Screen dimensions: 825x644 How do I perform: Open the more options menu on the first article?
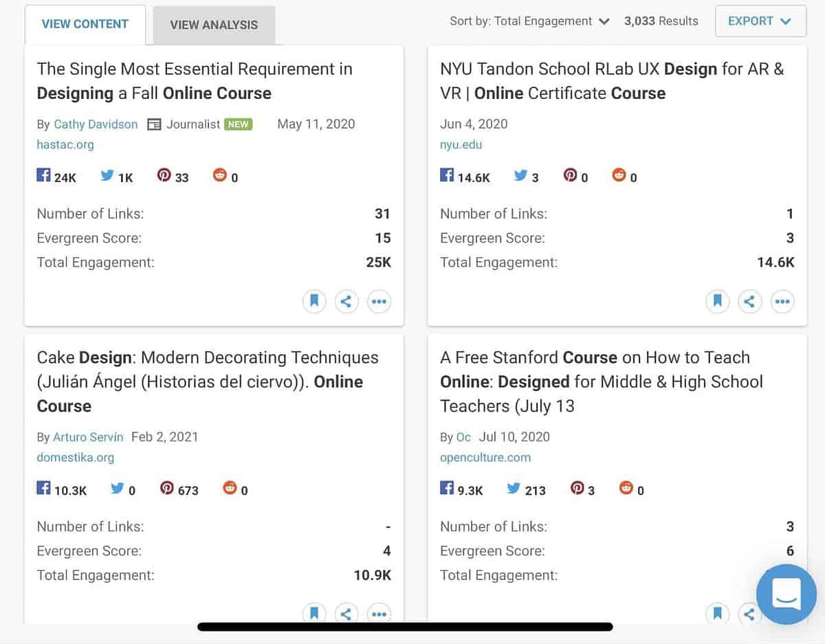[x=379, y=301]
